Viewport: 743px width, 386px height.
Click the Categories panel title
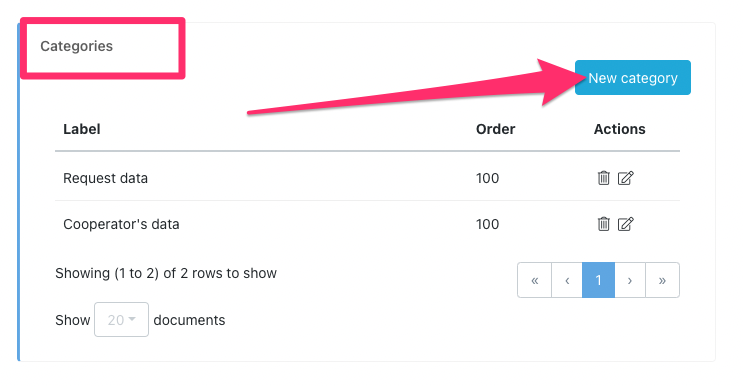click(76, 46)
